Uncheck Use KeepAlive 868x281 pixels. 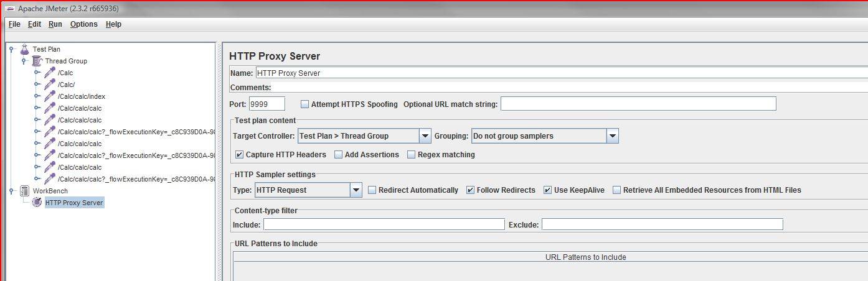point(547,190)
